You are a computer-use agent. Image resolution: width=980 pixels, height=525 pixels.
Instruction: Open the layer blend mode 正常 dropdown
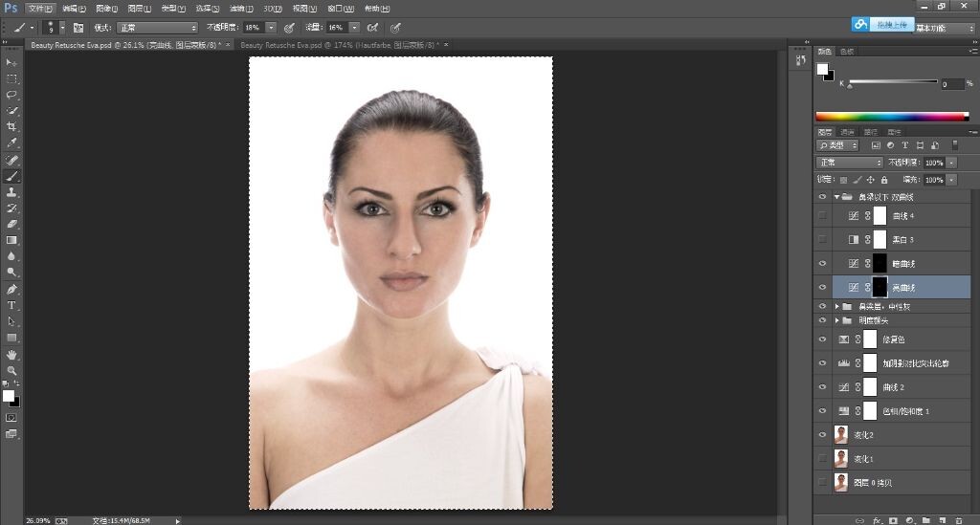[850, 163]
